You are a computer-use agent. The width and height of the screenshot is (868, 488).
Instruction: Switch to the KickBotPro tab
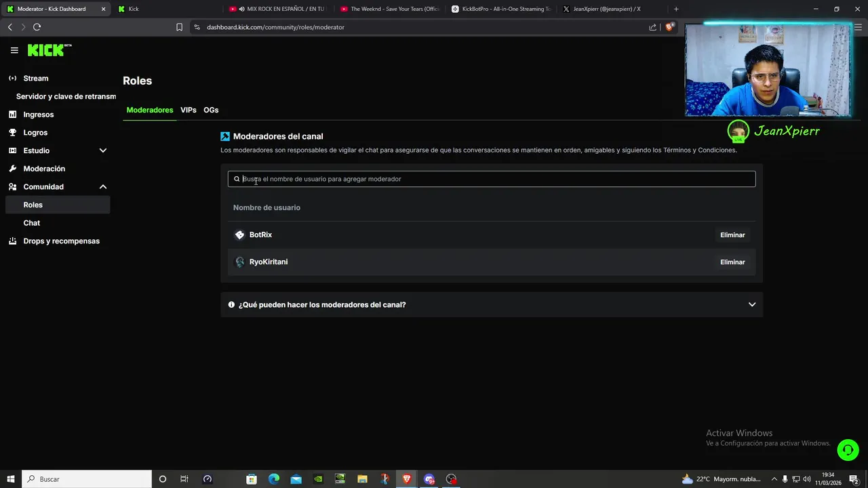pyautogui.click(x=502, y=9)
